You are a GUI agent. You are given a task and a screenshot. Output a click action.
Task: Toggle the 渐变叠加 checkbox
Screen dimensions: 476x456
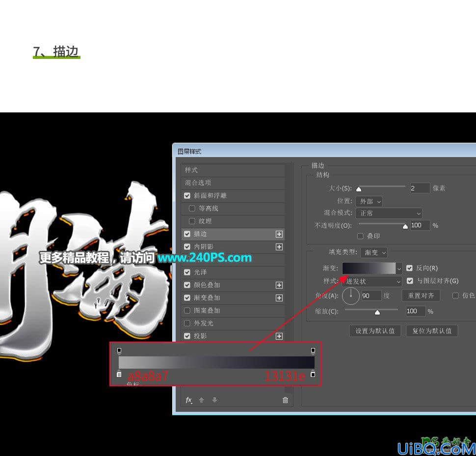(x=187, y=297)
